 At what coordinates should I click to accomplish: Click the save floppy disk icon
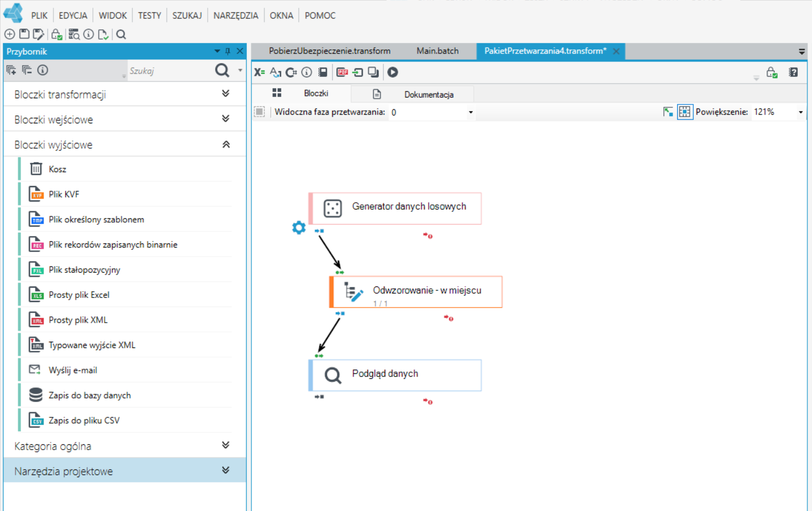coord(24,34)
